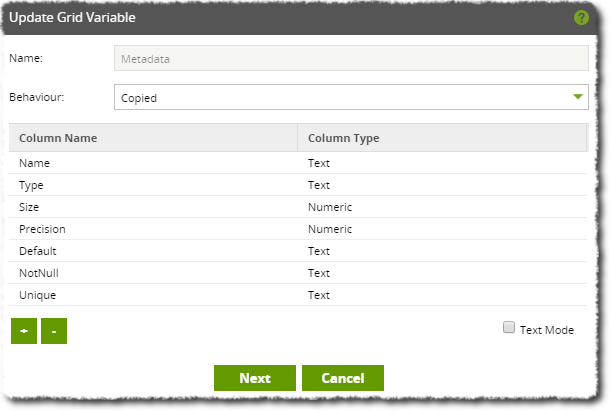Select the Type column row

pos(298,185)
